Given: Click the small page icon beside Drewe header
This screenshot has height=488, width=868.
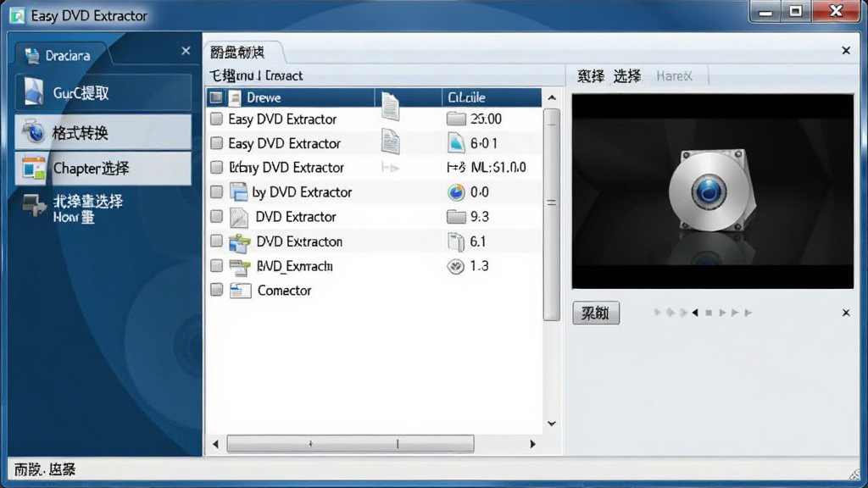Looking at the screenshot, I should [235, 98].
